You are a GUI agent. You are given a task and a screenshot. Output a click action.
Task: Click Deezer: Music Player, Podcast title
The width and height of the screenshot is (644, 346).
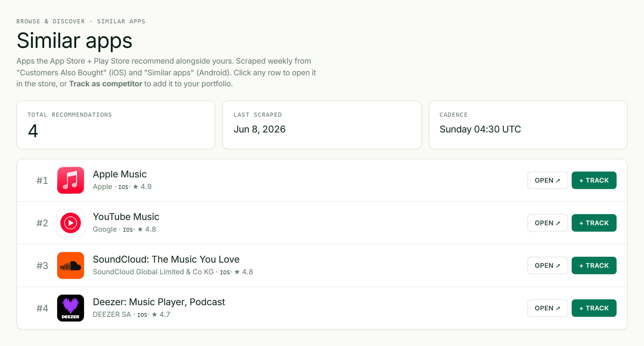(x=159, y=302)
